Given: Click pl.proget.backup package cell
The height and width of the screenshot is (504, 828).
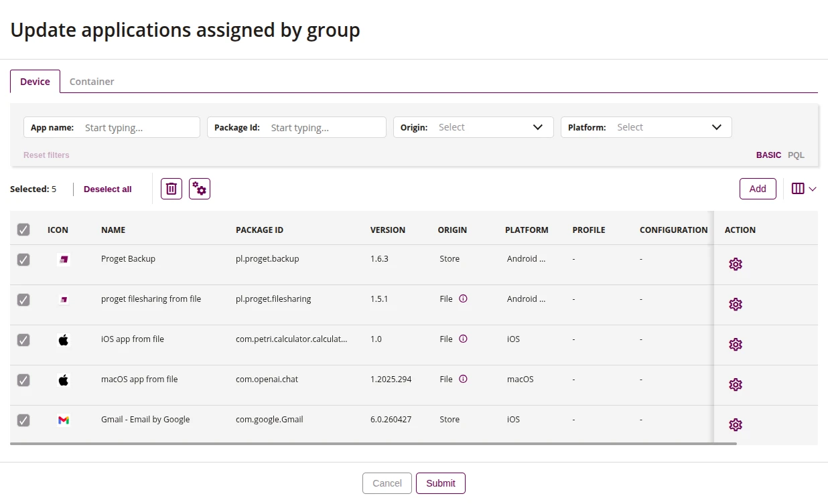Looking at the screenshot, I should tap(267, 258).
